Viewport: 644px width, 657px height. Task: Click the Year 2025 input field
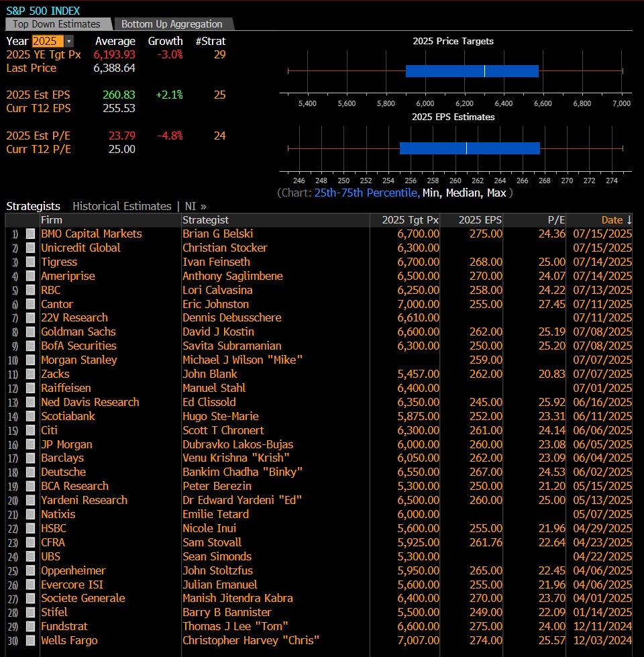(48, 41)
